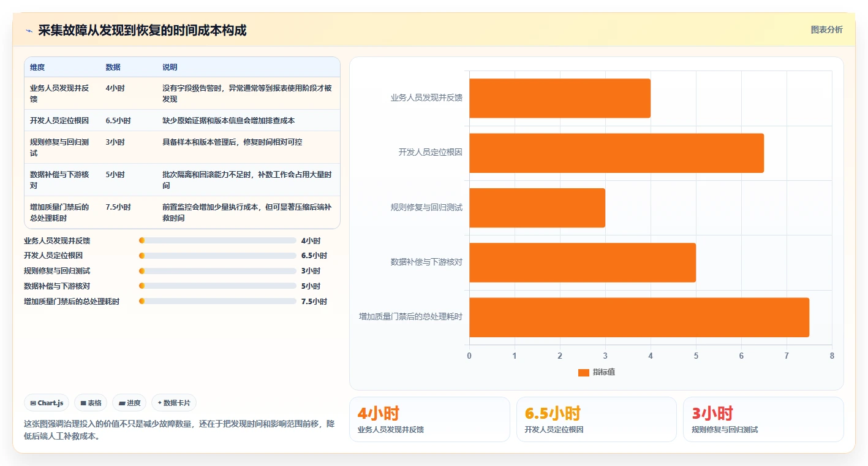
Task: Click the chart bar for 数据补偿与下游核对
Action: (583, 262)
